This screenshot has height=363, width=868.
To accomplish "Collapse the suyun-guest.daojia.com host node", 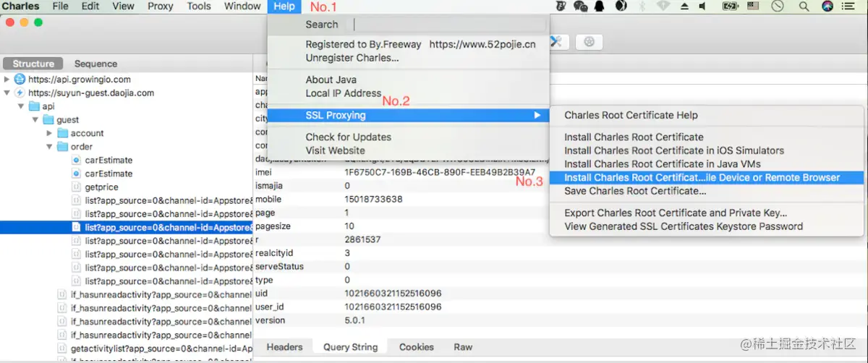I will coord(7,93).
